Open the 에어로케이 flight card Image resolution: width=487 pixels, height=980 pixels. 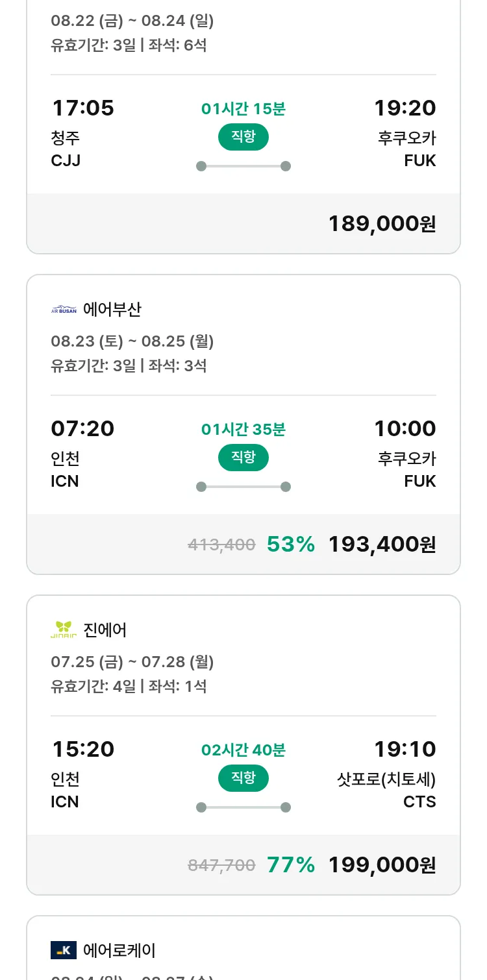243,951
